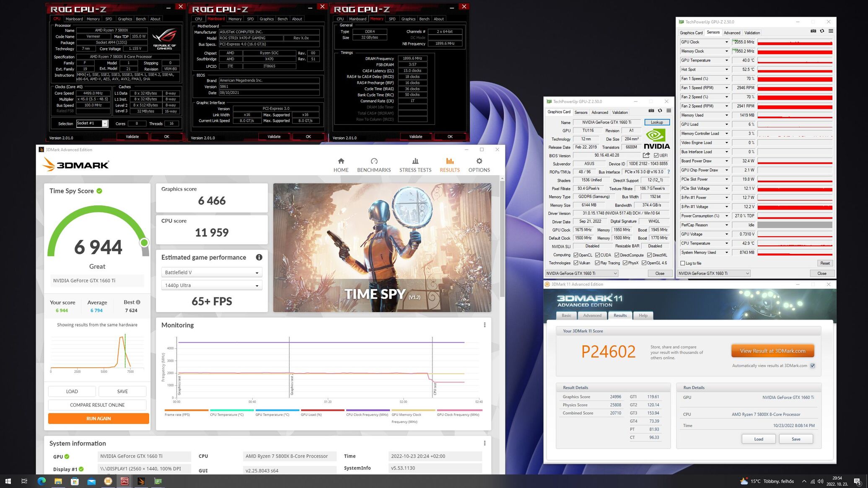Toggle the Vulkan checkbox
This screenshot has height=488, width=868.
pos(576,263)
